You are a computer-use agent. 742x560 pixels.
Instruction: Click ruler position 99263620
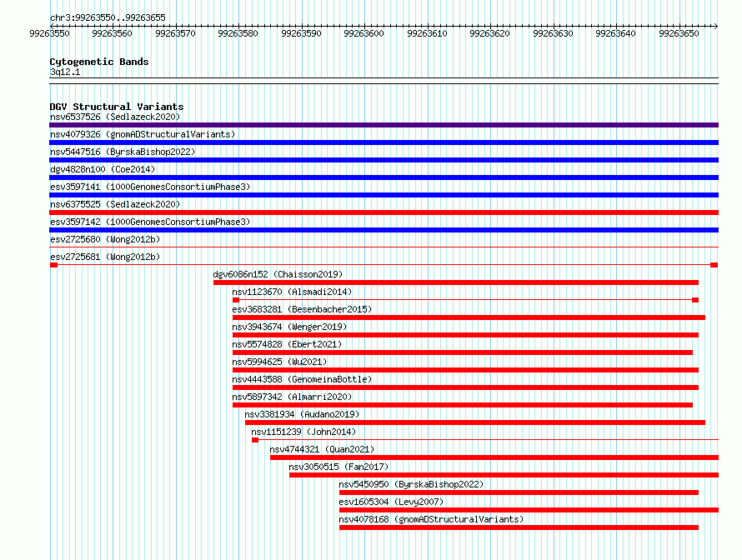489,33
